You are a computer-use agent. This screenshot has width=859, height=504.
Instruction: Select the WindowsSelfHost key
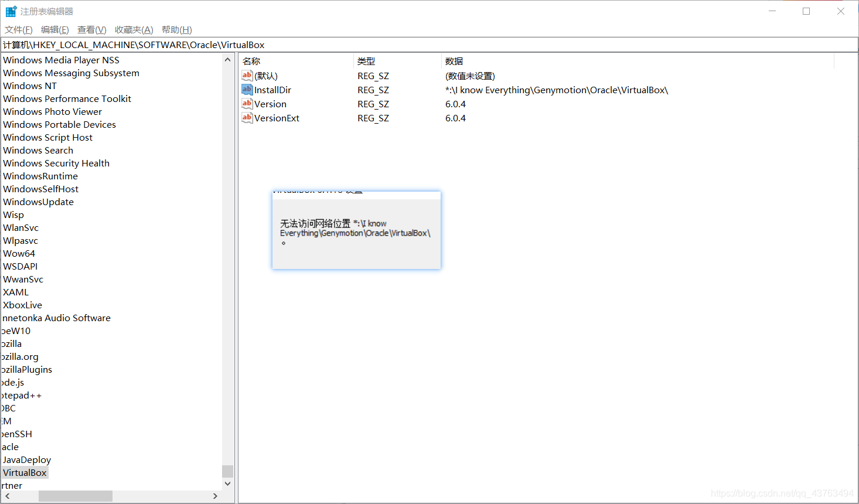40,189
